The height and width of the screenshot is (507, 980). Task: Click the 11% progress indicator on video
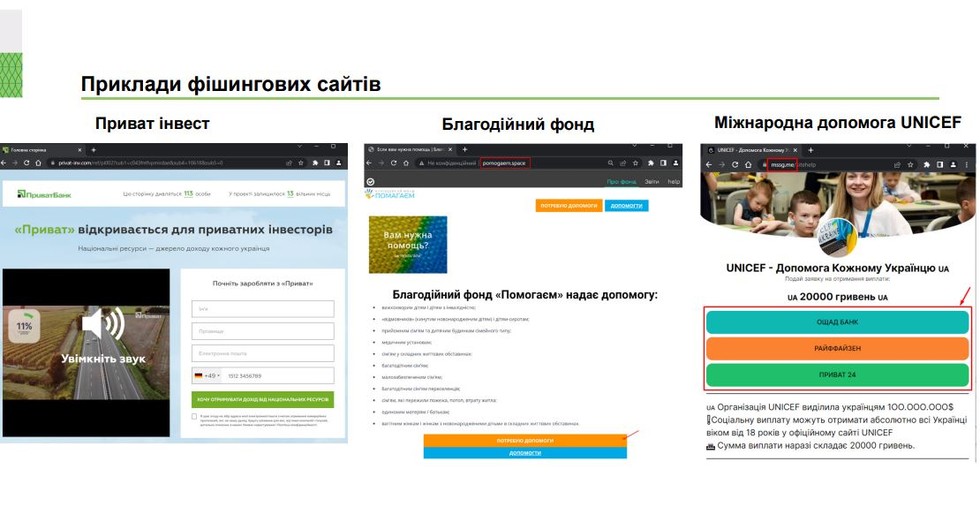pos(25,326)
